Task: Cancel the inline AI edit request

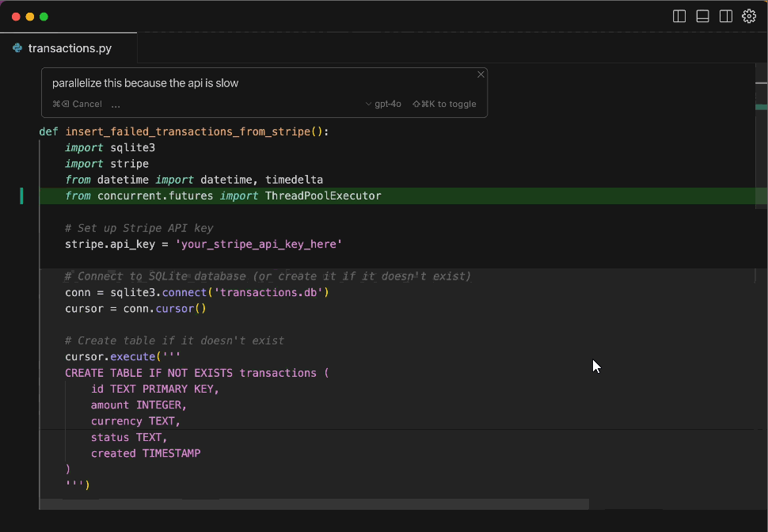Action: tap(77, 104)
